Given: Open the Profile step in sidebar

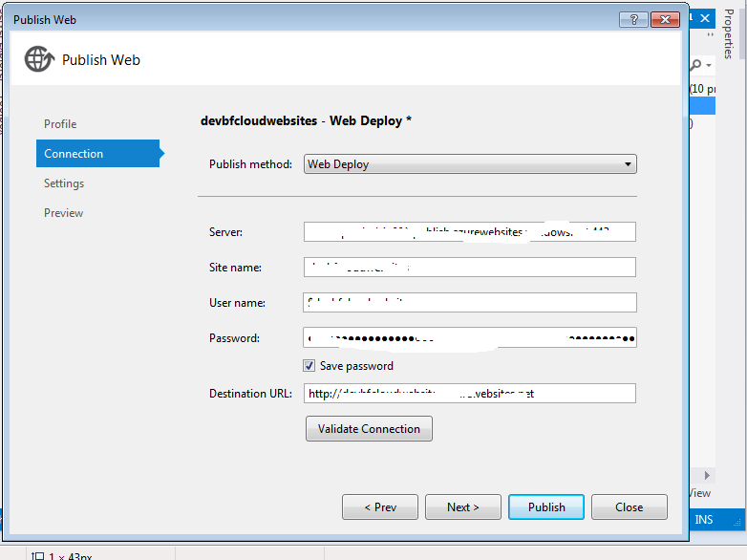Looking at the screenshot, I should pos(60,124).
